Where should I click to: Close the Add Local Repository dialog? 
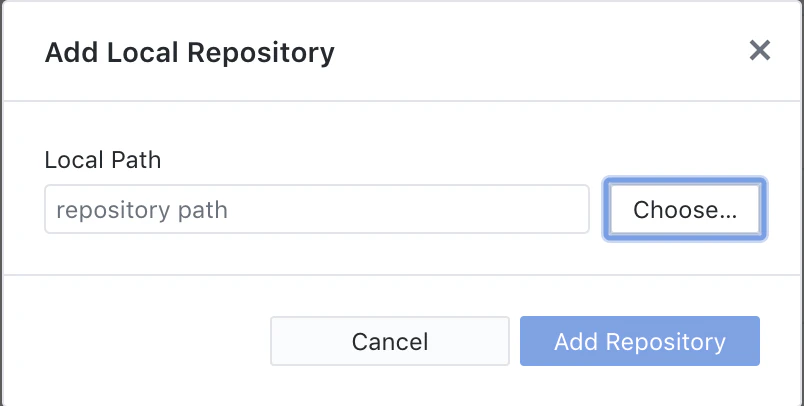[759, 50]
